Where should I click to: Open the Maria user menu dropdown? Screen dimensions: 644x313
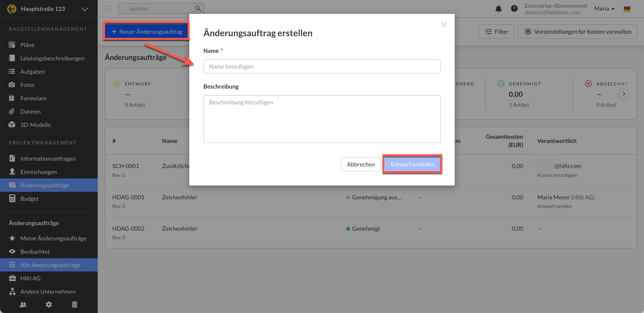pos(604,9)
